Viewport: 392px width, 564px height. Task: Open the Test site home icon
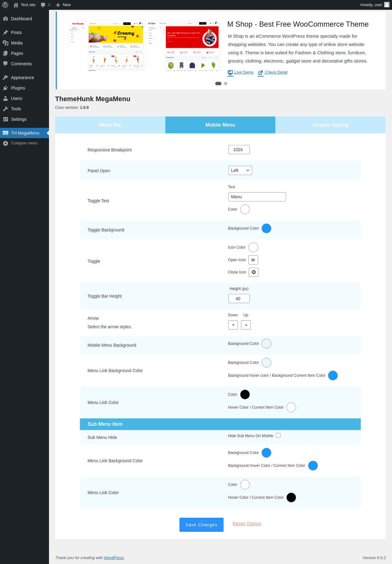click(x=16, y=5)
